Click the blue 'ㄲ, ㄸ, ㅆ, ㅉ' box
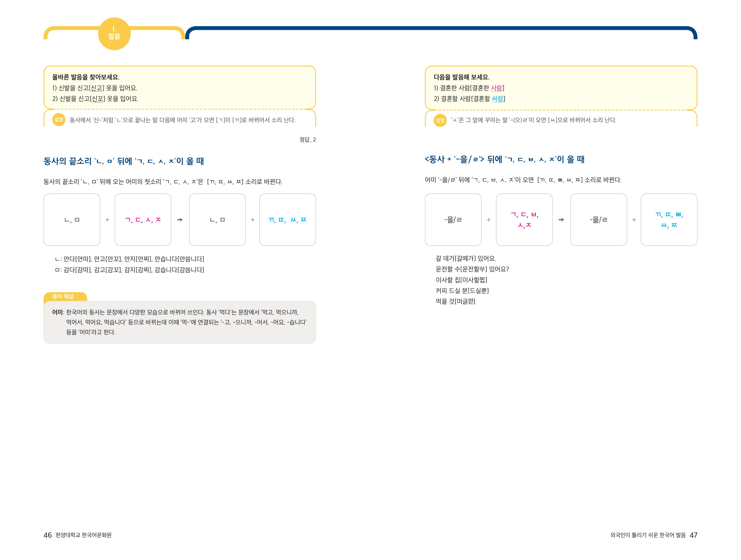 (288, 220)
